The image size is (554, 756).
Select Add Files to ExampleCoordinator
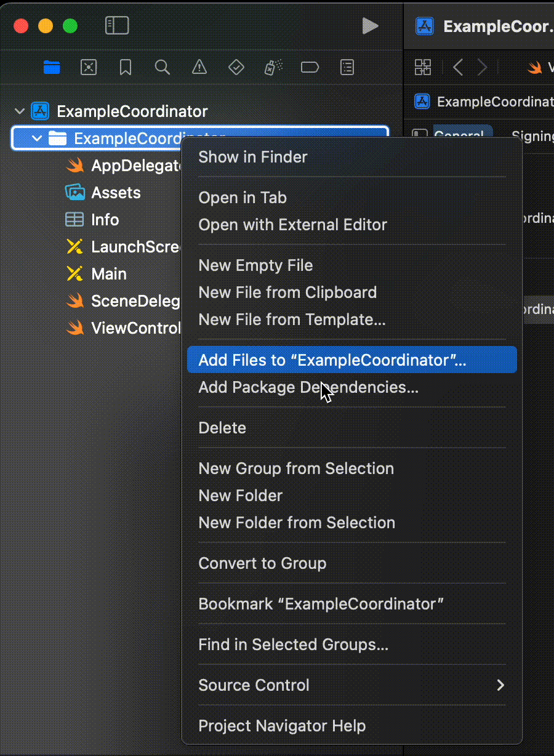[x=352, y=360]
